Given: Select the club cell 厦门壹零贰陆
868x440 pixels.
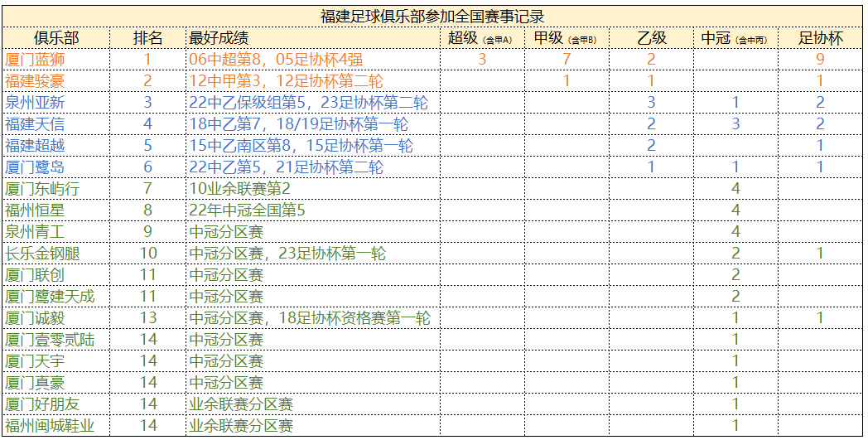Looking at the screenshot, I should point(56,339).
